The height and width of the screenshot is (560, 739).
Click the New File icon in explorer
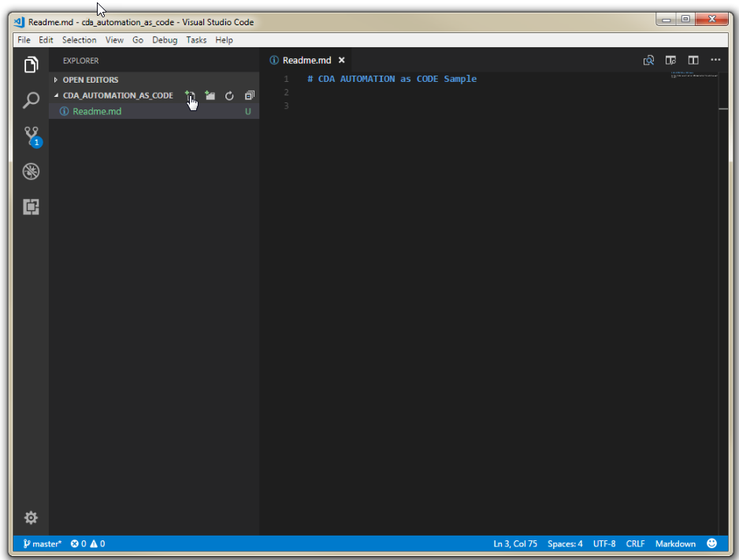190,95
